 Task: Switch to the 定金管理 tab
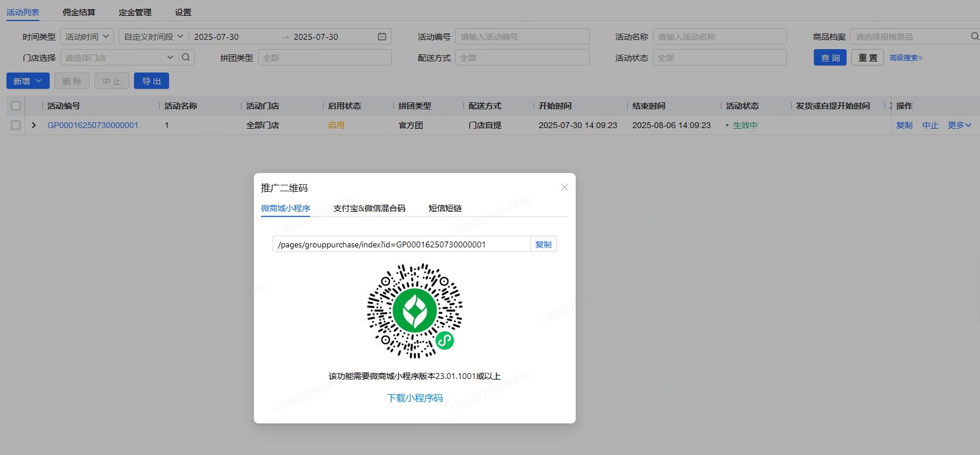(x=135, y=12)
